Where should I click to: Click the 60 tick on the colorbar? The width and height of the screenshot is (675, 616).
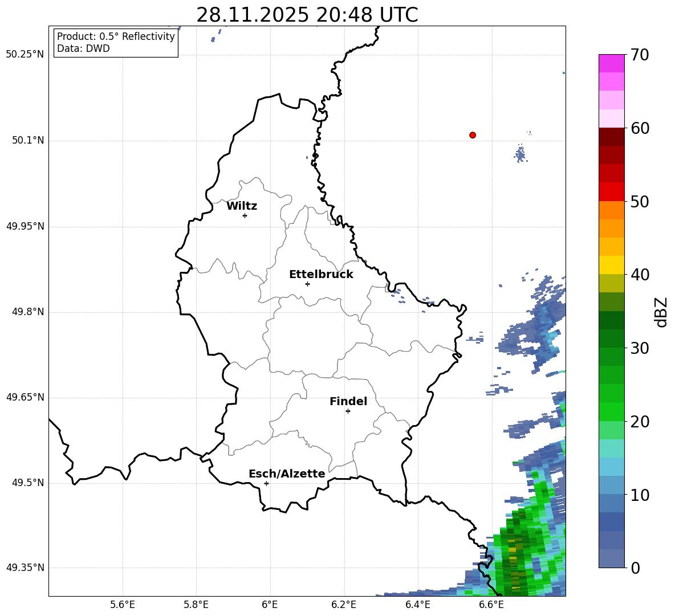[x=640, y=128]
